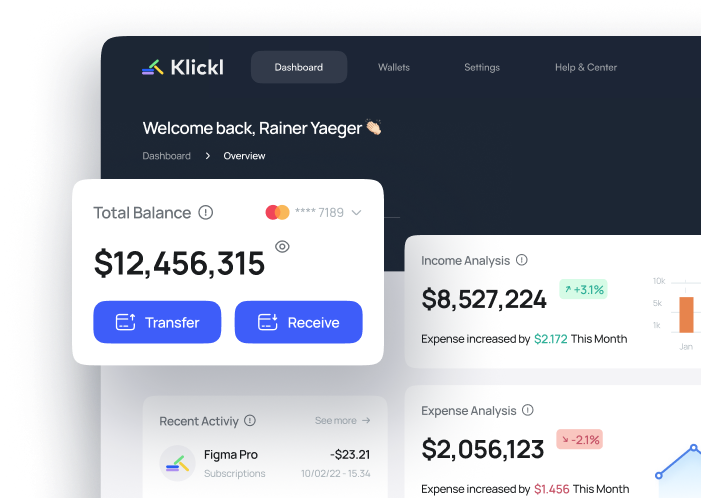The width and height of the screenshot is (701, 498).
Task: Open Income Analysis info icon
Action: point(522,260)
